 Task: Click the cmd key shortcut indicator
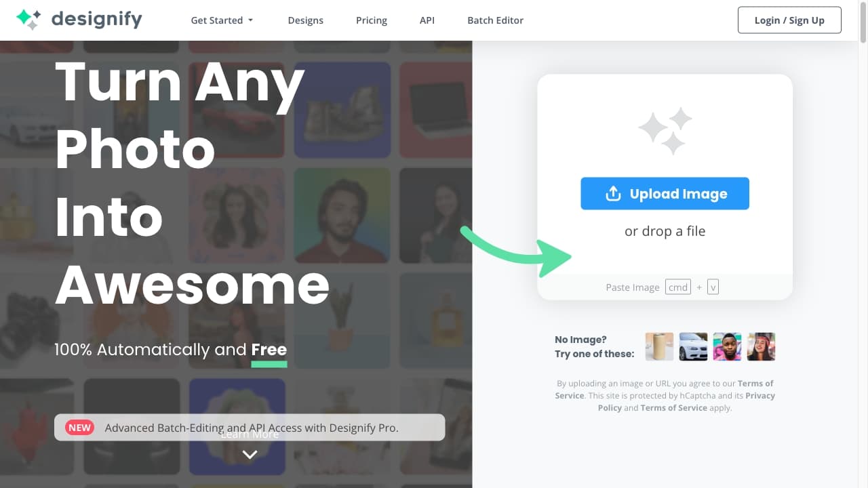click(x=678, y=287)
